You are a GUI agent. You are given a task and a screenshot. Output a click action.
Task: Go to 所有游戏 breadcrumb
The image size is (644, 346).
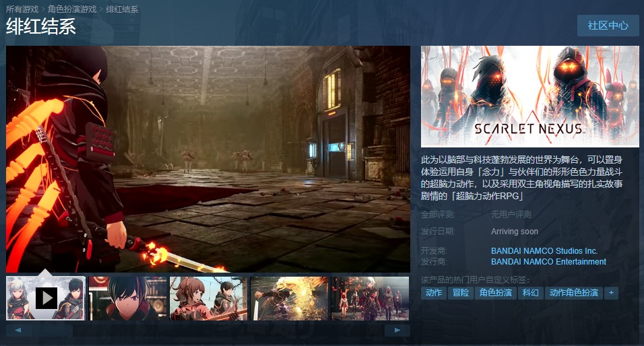coord(22,9)
